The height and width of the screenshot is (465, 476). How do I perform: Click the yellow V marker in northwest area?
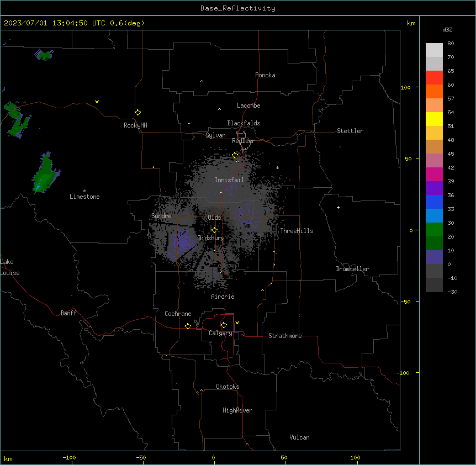tap(97, 102)
